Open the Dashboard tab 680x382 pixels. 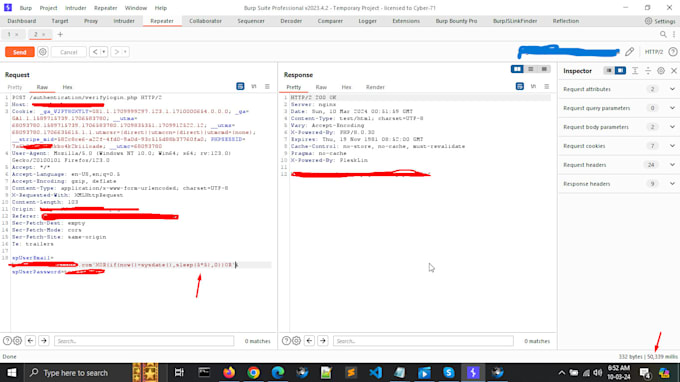click(x=22, y=21)
